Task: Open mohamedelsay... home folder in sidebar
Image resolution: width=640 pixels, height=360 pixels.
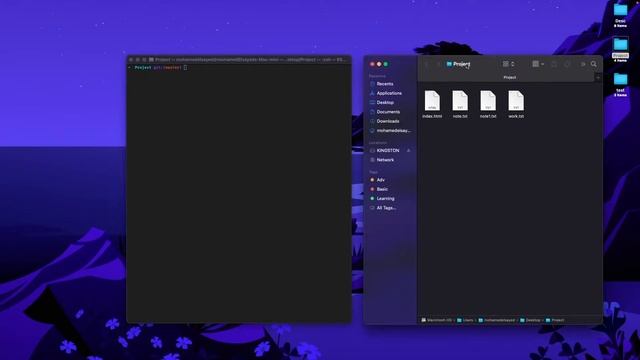Action: 389,131
